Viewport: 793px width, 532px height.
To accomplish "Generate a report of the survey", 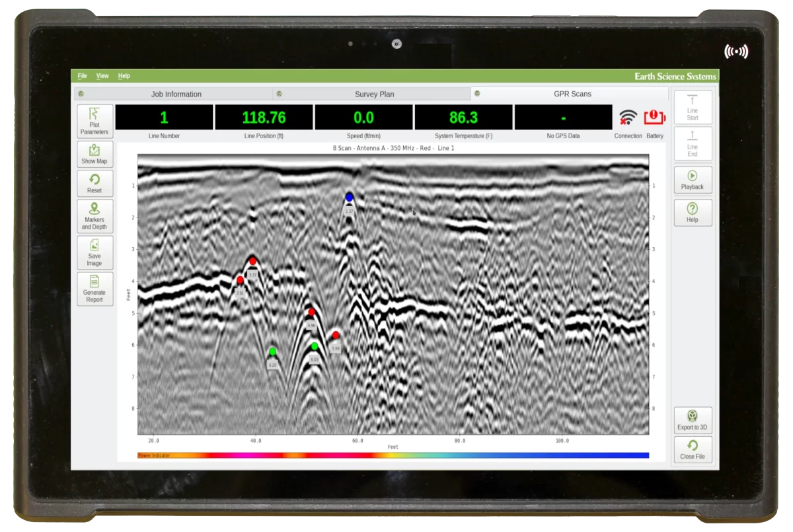I will (x=94, y=289).
